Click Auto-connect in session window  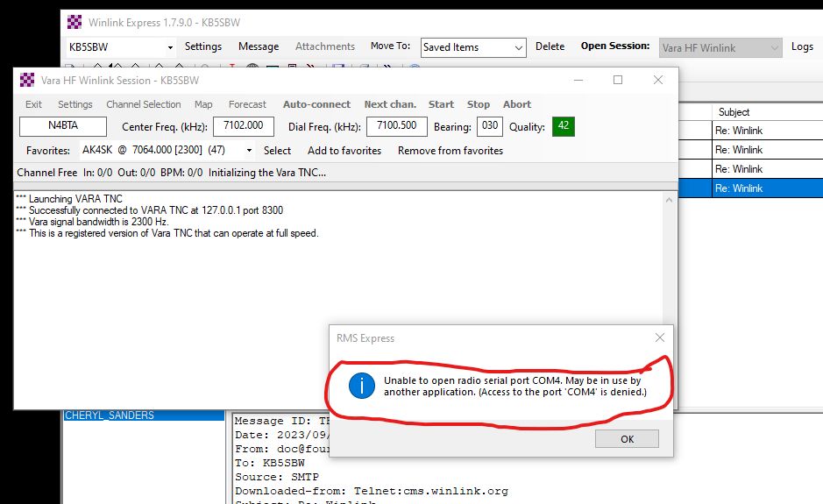point(316,104)
